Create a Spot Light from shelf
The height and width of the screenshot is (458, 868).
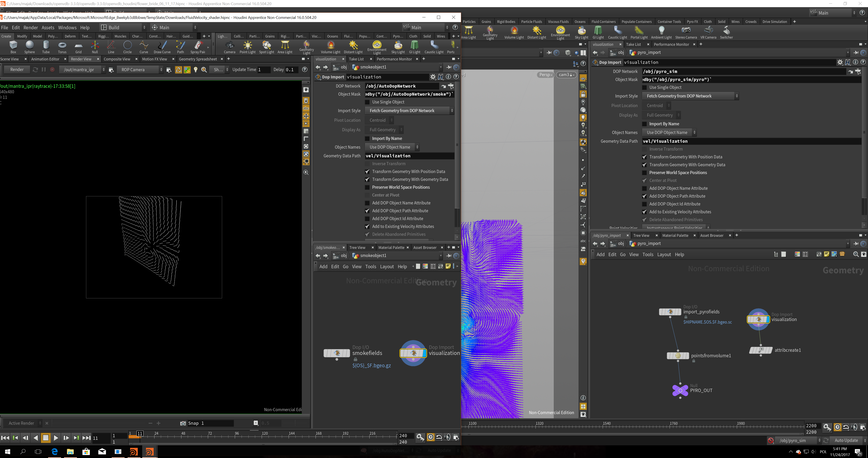pyautogui.click(x=266, y=47)
